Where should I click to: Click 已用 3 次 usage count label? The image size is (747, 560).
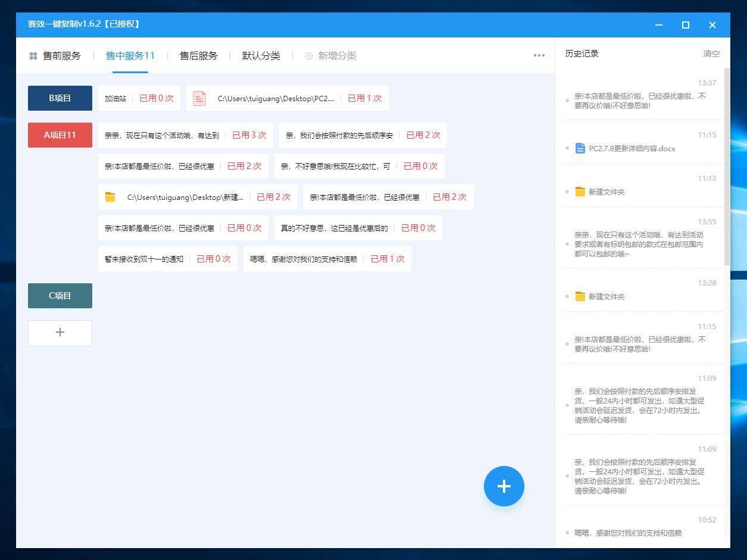click(249, 135)
